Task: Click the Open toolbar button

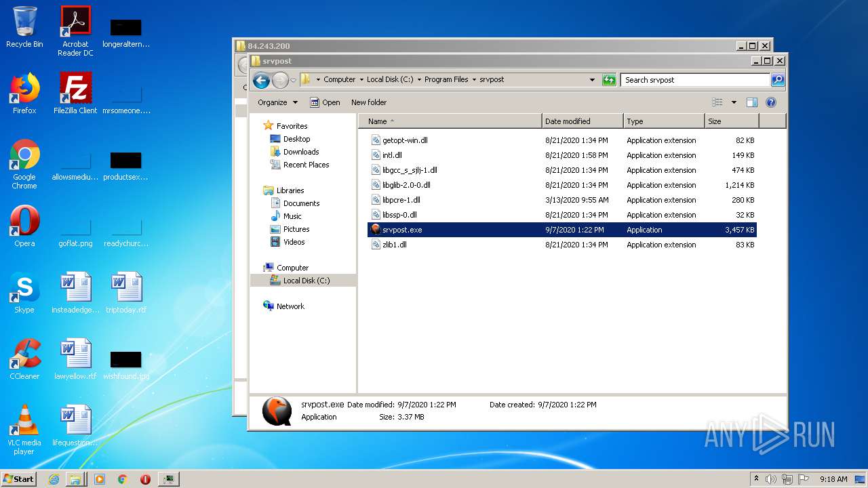Action: coord(325,102)
